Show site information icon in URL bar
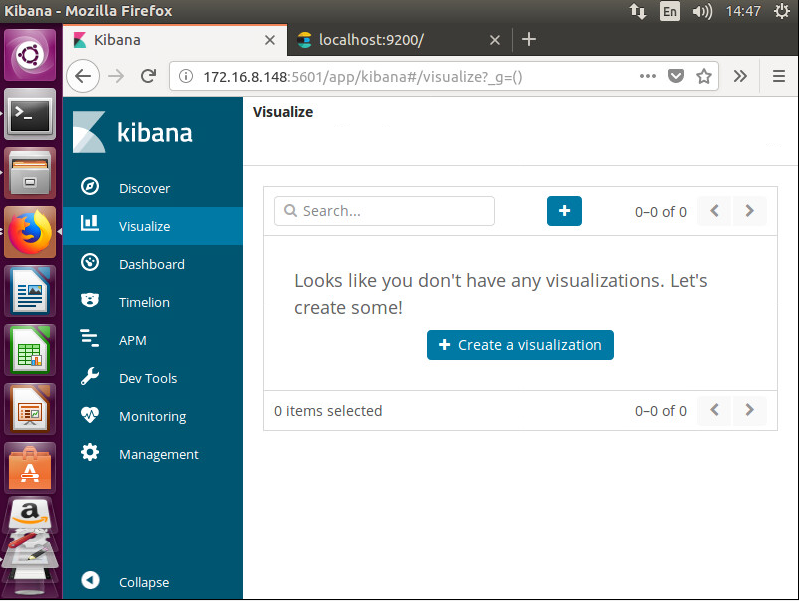 [x=186, y=76]
